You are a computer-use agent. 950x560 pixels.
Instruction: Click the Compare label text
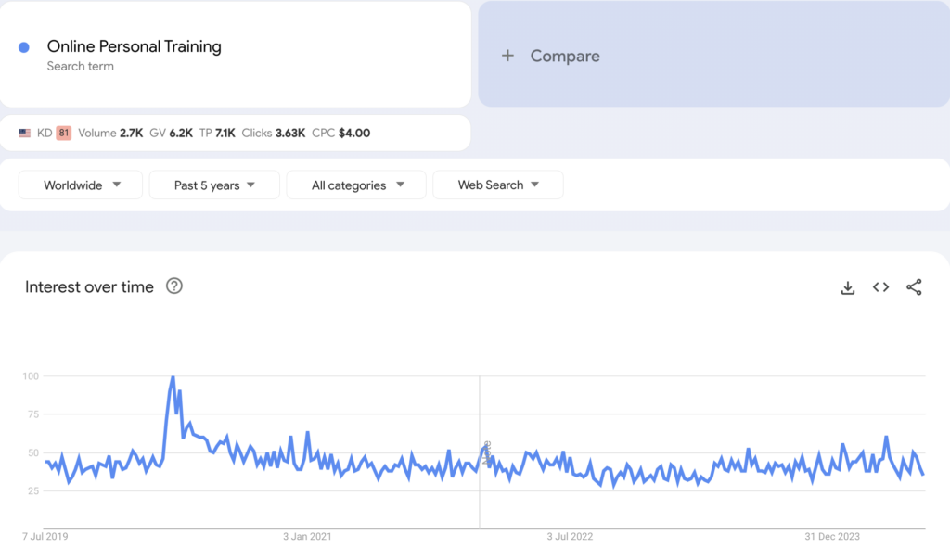[x=565, y=56]
